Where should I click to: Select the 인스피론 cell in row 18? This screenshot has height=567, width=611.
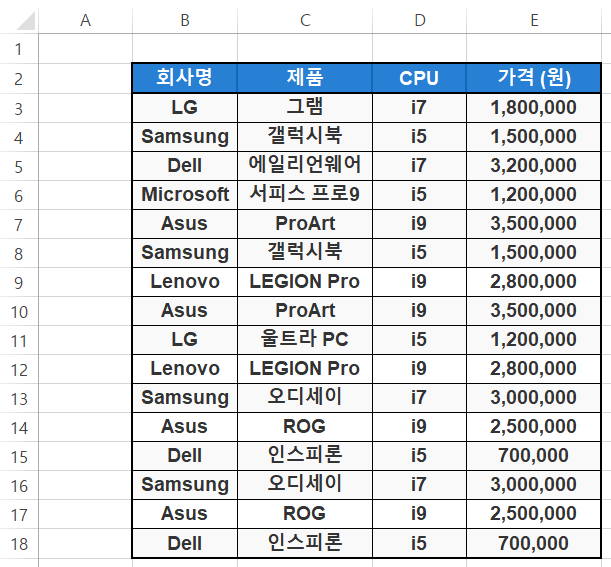[x=305, y=544]
